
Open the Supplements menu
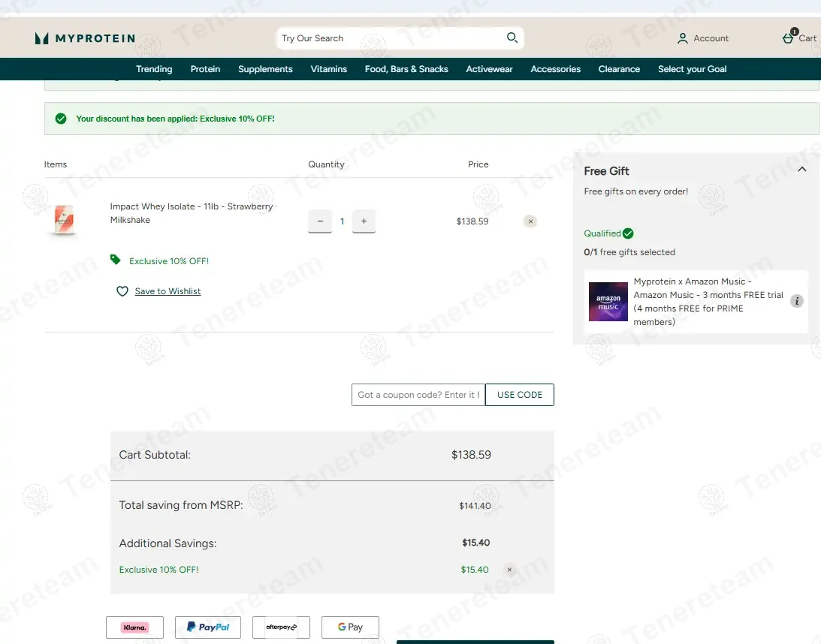pos(265,69)
